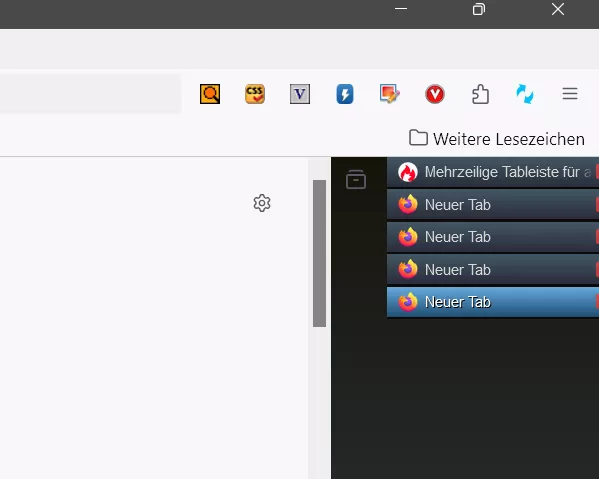Click the blue lightning bolt extension
This screenshot has width=599, height=479.
click(345, 94)
